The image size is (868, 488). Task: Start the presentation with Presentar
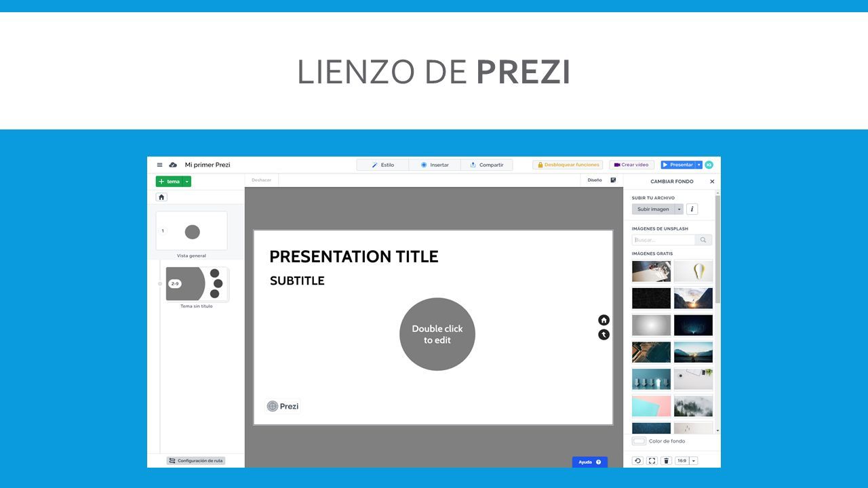point(678,165)
